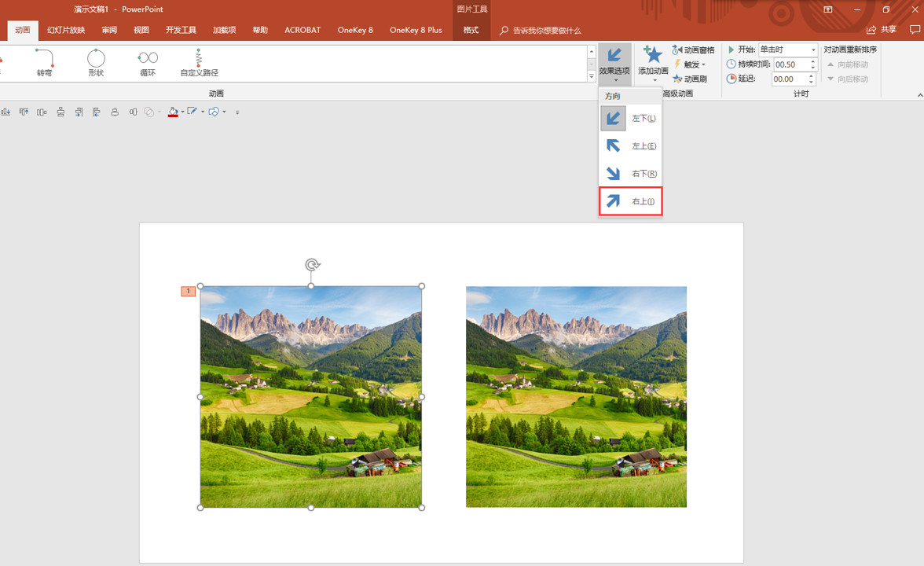924x566 pixels.
Task: Click the 共享 share button
Action: coord(882,30)
